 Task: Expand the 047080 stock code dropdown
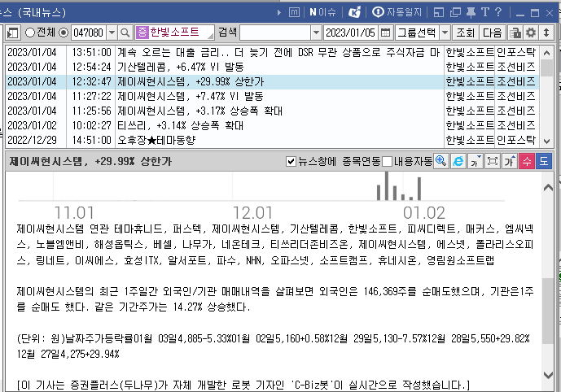pyautogui.click(x=112, y=33)
